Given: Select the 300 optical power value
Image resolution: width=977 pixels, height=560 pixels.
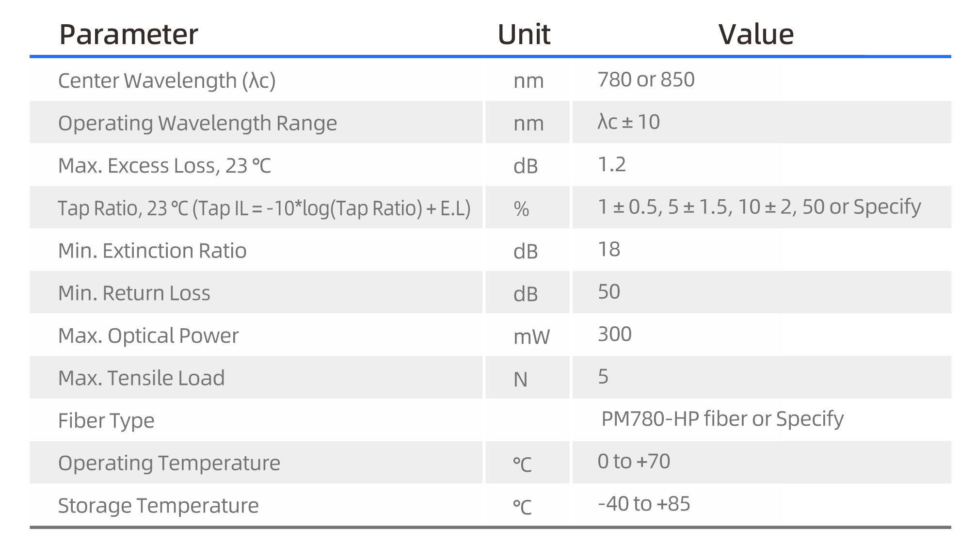Looking at the screenshot, I should (x=614, y=335).
